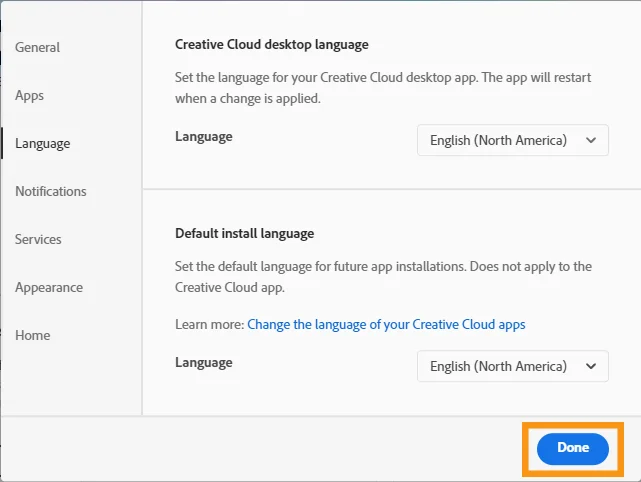Click the future app installations description text
The image size is (641, 482).
(x=383, y=276)
